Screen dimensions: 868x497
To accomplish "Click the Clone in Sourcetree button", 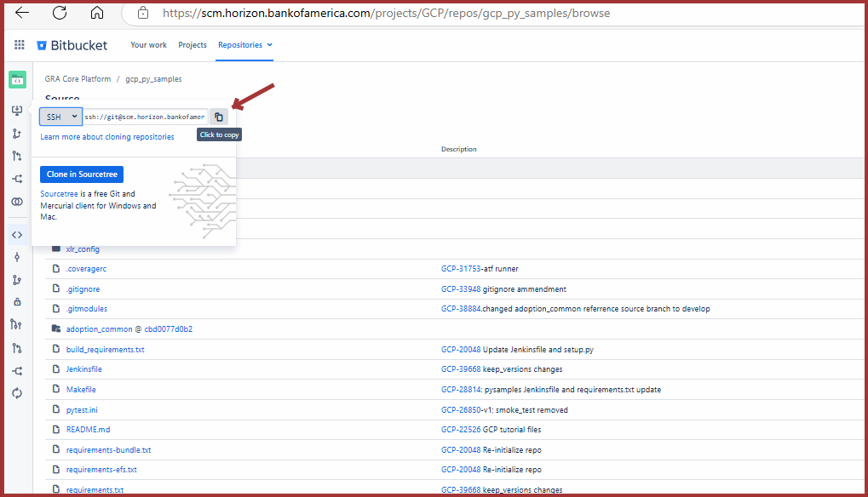I will pyautogui.click(x=82, y=174).
